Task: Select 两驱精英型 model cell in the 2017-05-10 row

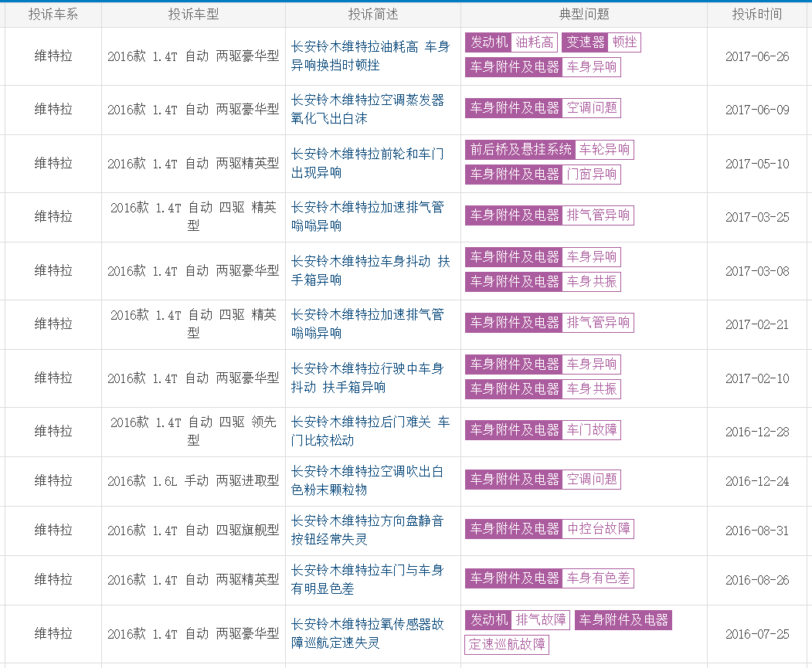Action: (x=193, y=164)
